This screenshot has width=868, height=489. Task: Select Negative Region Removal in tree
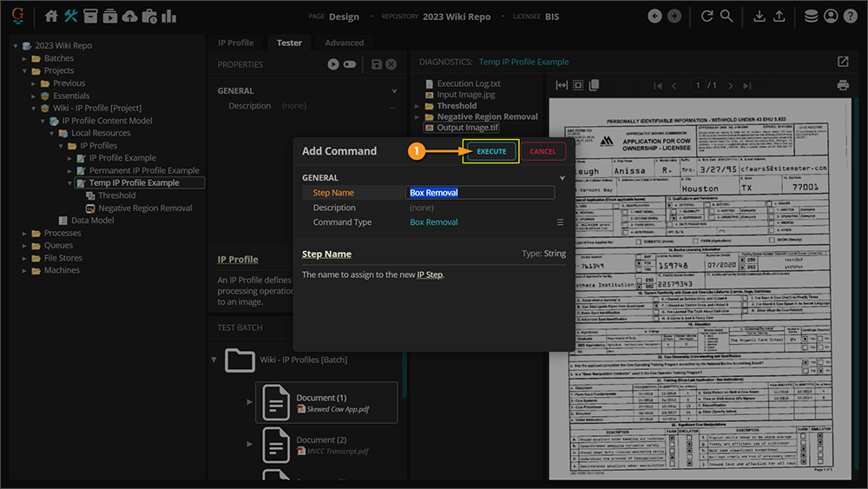tap(145, 208)
